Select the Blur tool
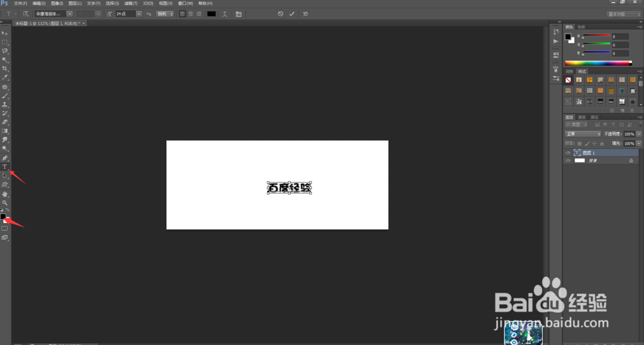 pyautogui.click(x=5, y=140)
